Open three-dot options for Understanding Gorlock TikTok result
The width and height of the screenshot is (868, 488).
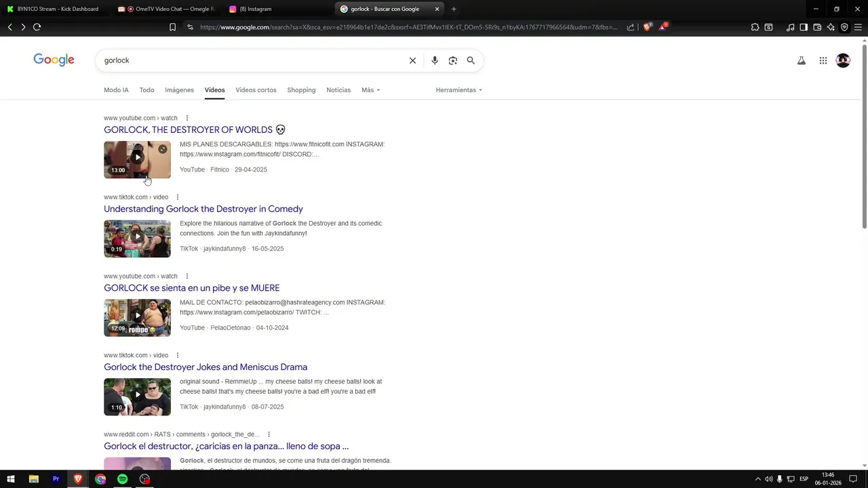click(178, 197)
